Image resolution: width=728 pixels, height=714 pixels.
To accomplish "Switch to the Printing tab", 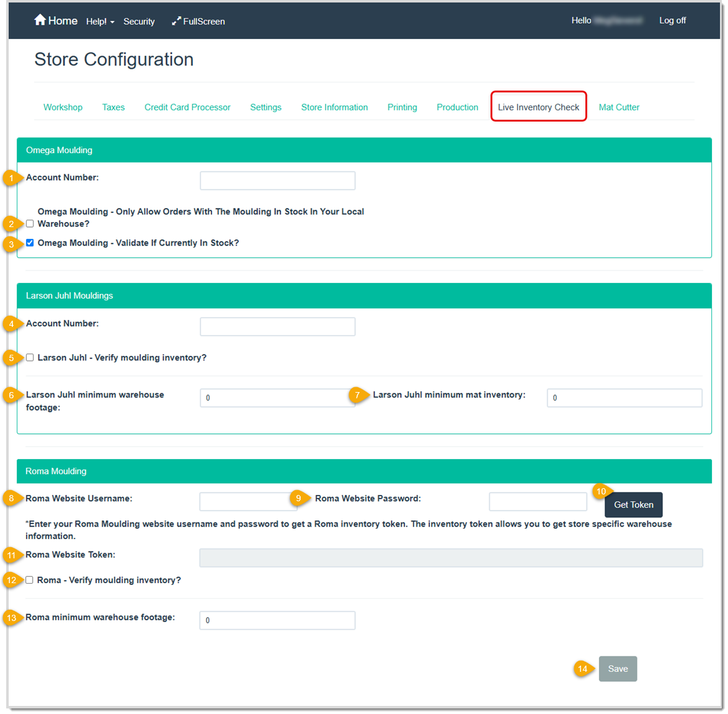I will tap(402, 107).
